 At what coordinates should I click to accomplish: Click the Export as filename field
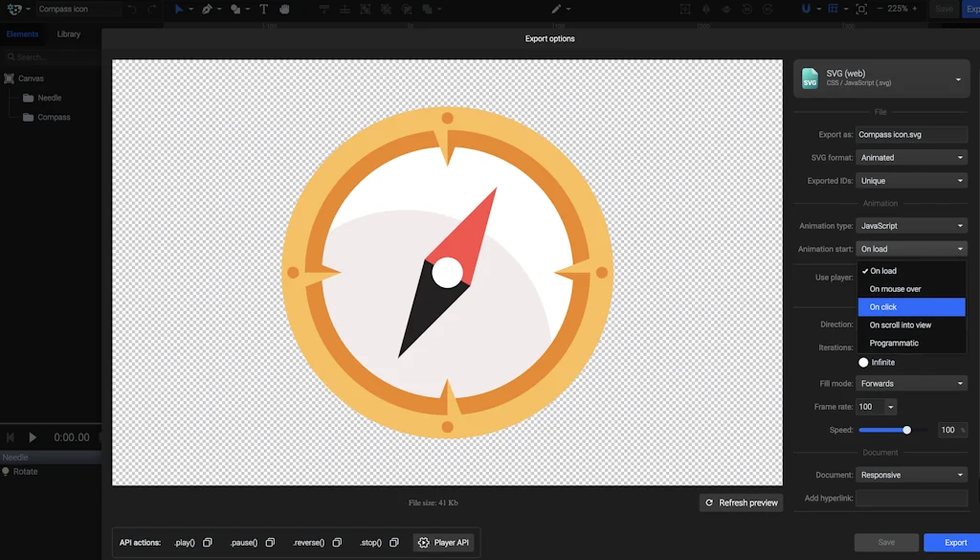pos(911,135)
